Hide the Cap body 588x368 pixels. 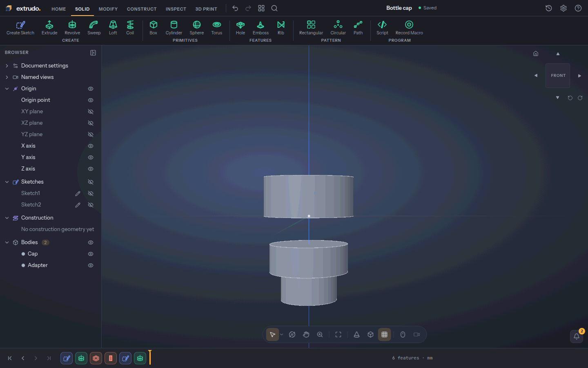[x=91, y=254]
